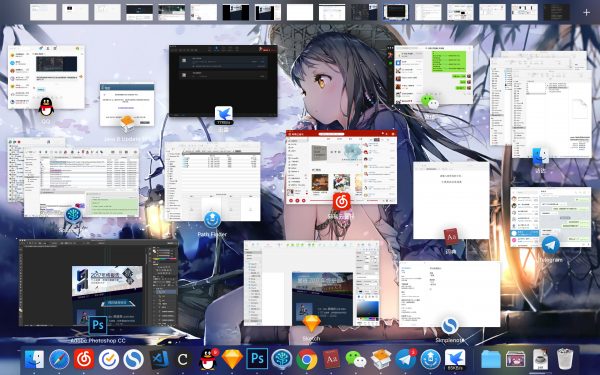Select the dark Thunder download window

point(223,80)
